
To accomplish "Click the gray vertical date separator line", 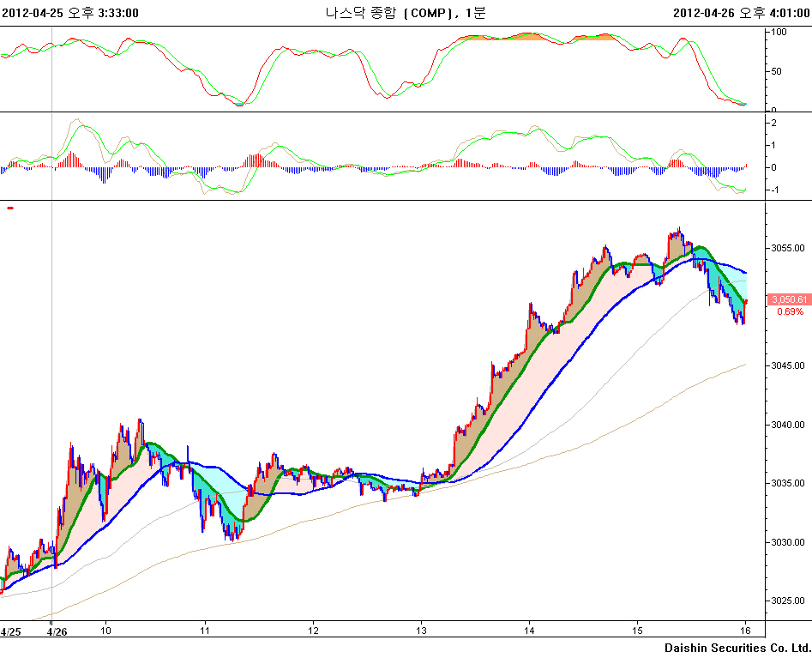I will 52,343.
